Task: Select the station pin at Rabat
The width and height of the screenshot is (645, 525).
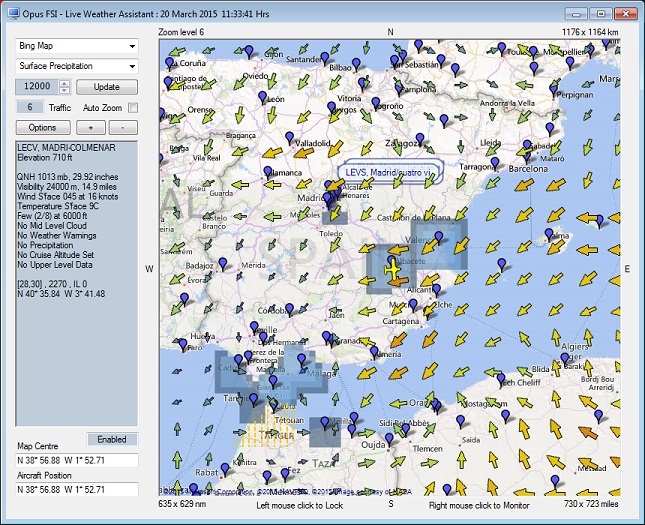Action: 225,469
